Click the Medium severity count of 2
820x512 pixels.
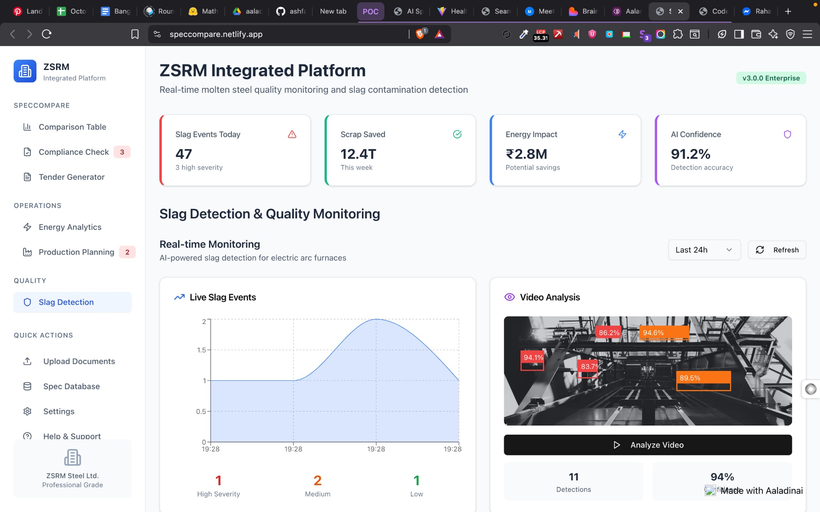pos(317,481)
